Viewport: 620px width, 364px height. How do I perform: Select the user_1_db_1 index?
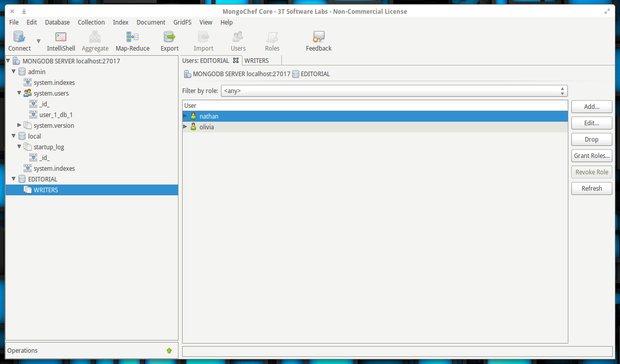(x=56, y=115)
